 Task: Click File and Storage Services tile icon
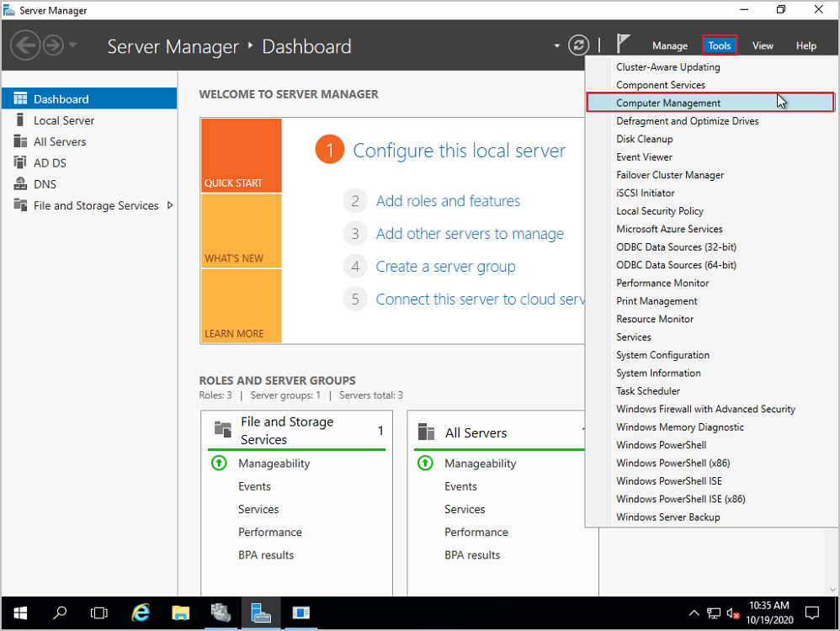pyautogui.click(x=223, y=430)
